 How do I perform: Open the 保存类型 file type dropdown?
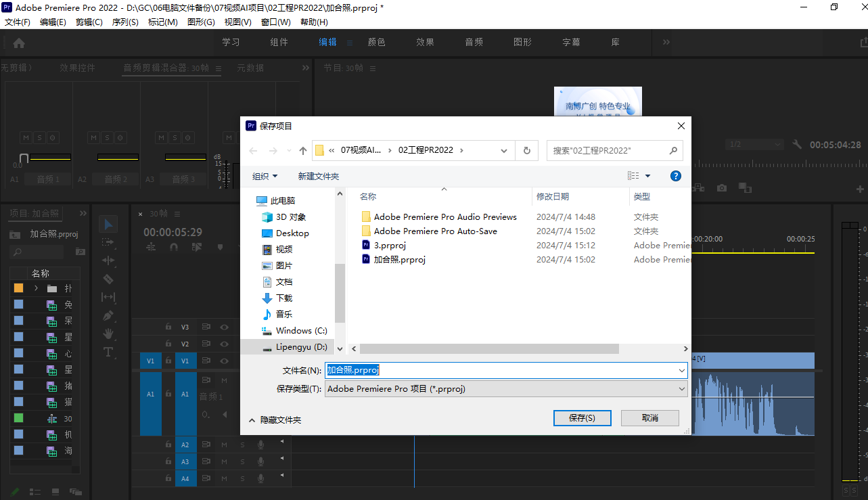pos(681,389)
